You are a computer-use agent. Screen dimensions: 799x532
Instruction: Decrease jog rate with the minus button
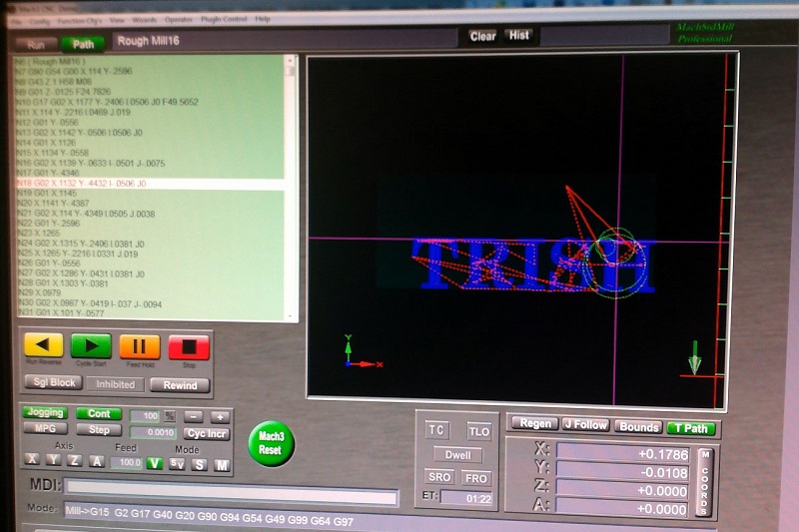point(194,415)
